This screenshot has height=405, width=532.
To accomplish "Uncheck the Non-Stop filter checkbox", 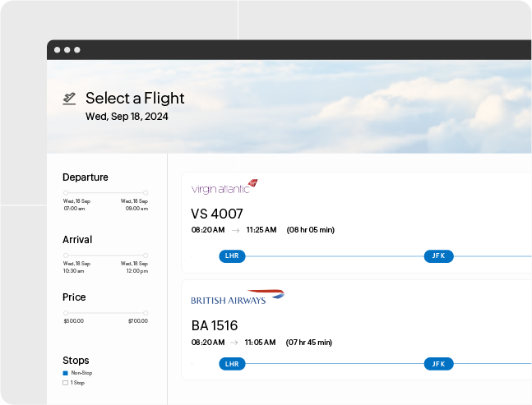I will [66, 373].
